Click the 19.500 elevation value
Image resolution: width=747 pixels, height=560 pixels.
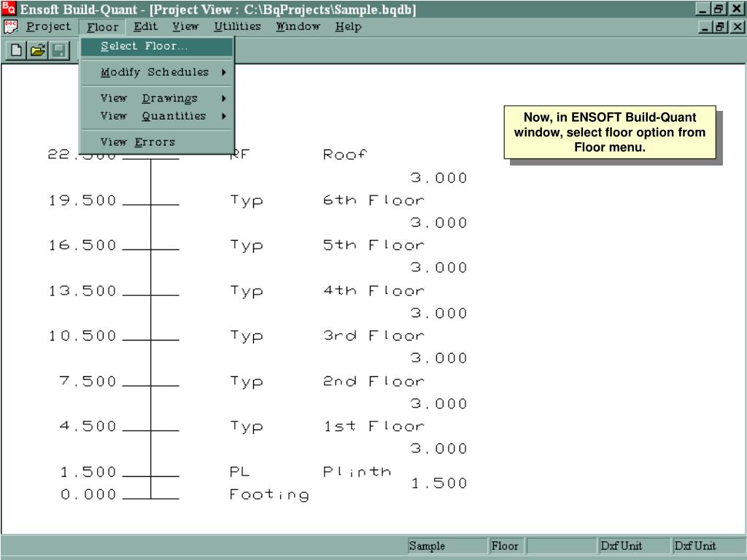coord(82,200)
